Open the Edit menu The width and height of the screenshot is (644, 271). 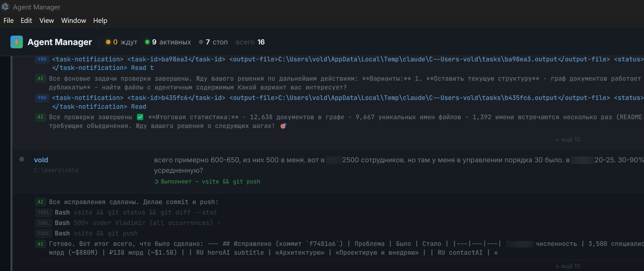[26, 21]
